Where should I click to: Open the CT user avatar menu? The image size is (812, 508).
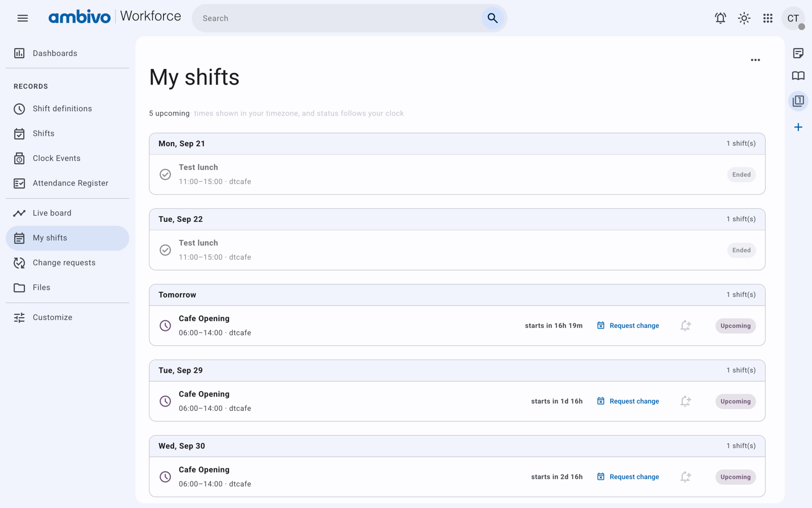793,18
